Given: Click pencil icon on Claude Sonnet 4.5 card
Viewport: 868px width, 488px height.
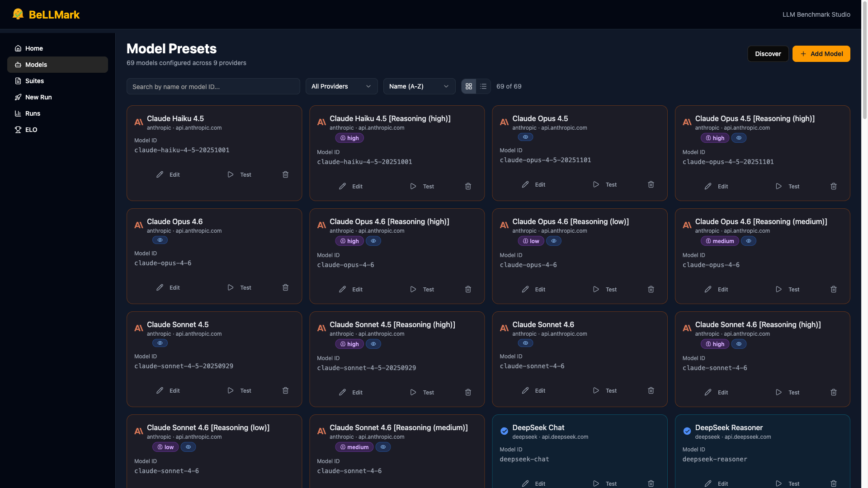Looking at the screenshot, I should point(160,390).
